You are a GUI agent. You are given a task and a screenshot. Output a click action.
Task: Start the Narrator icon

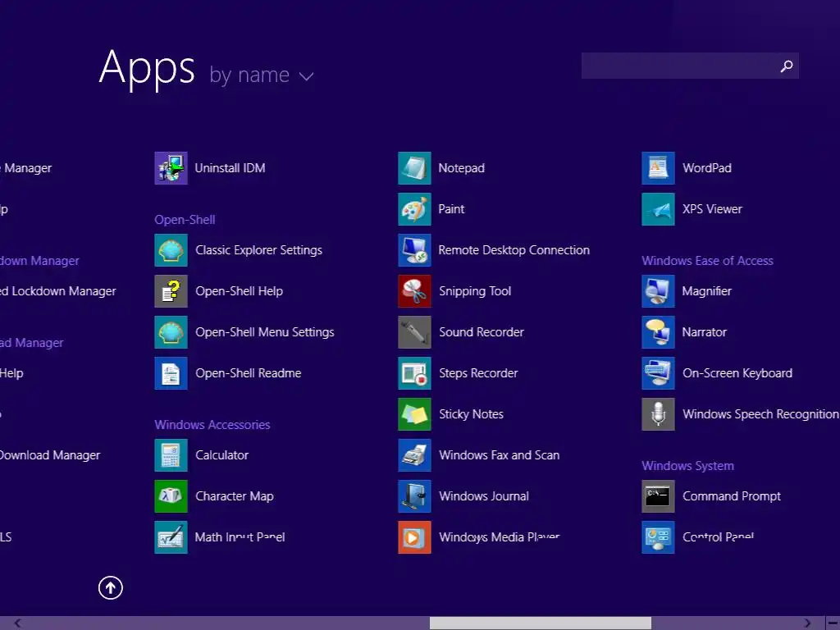659,332
